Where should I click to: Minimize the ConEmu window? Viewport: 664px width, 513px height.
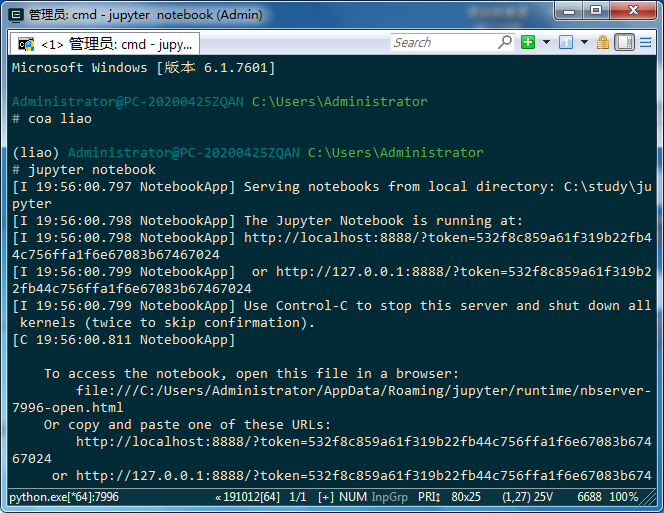569,11
